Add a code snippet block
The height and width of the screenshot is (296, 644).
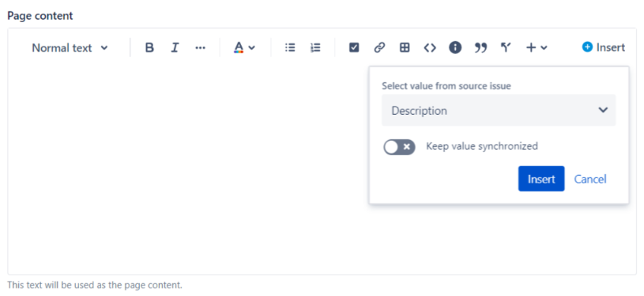(430, 47)
